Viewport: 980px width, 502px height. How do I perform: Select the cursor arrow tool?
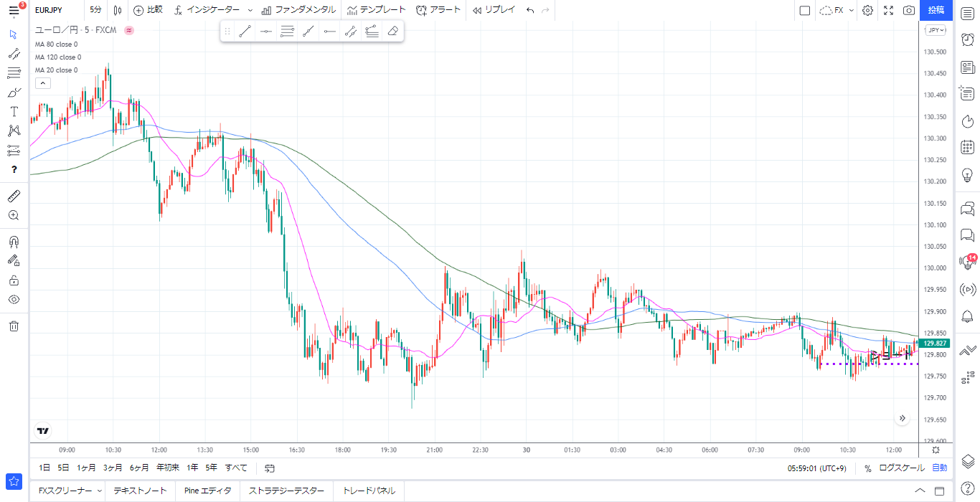14,34
